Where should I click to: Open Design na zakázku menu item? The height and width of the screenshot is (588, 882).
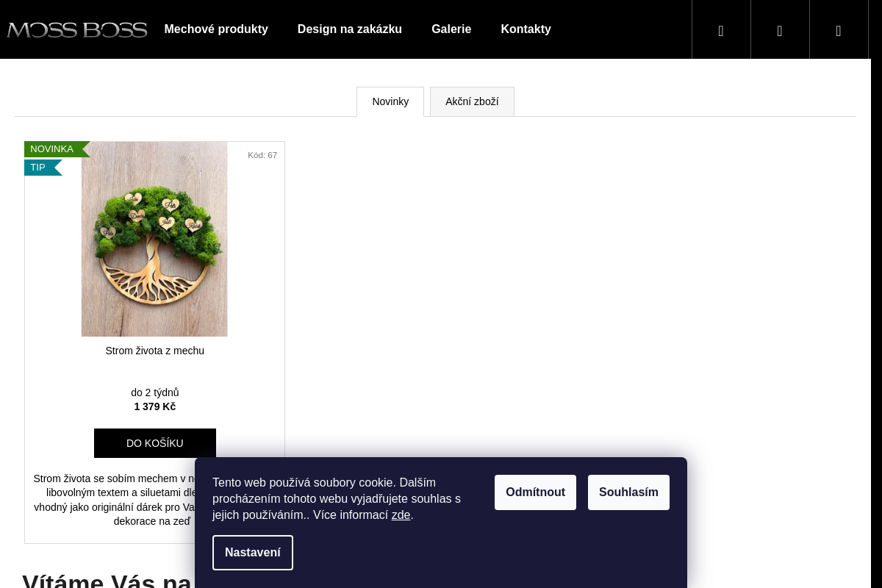coord(350,29)
